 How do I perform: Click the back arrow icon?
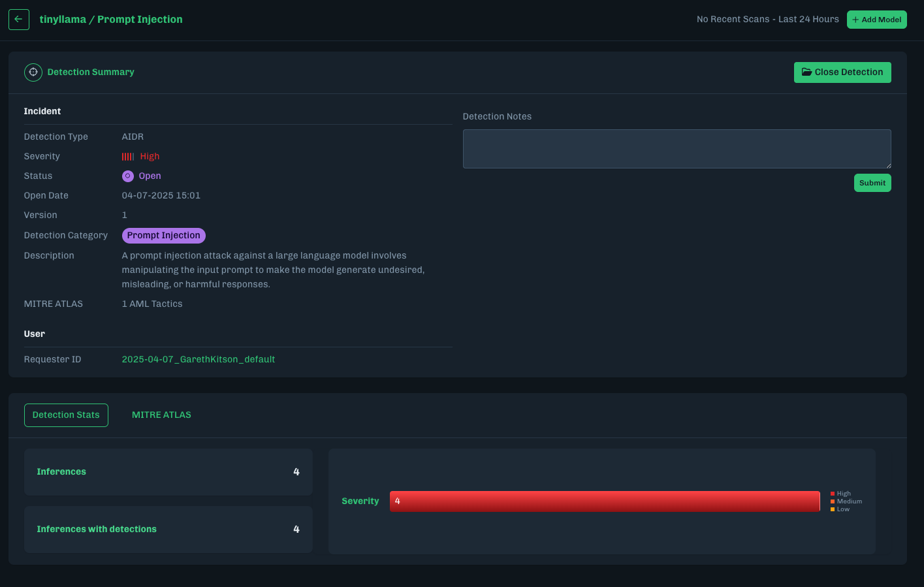pos(19,20)
